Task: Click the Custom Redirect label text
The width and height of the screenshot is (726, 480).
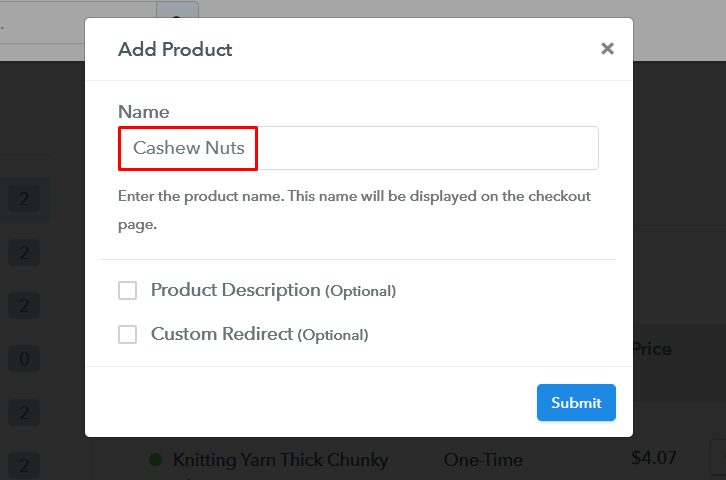Action: [x=221, y=334]
